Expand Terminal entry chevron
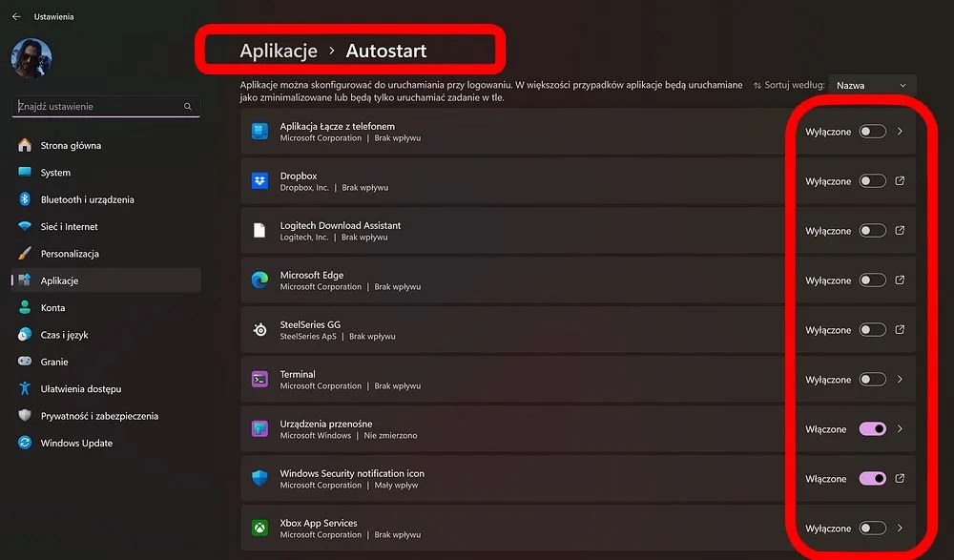The image size is (954, 560). click(900, 379)
